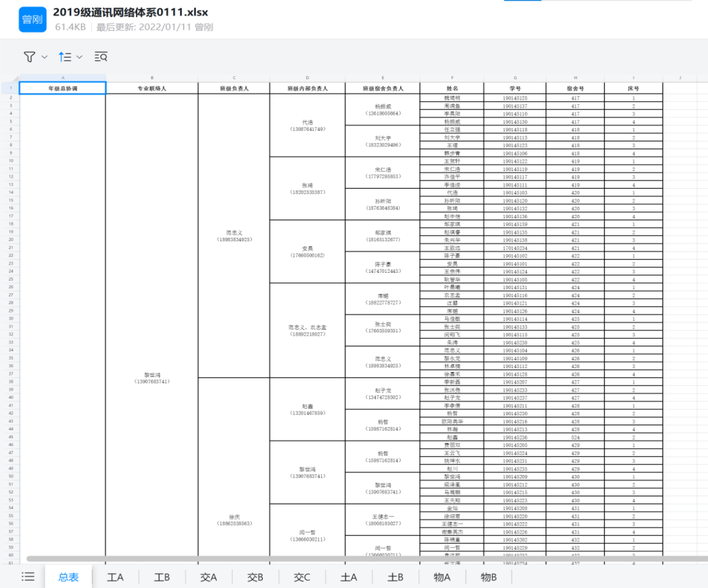The width and height of the screenshot is (708, 588).
Task: Open the find in sheet search icon
Action: coord(101,57)
